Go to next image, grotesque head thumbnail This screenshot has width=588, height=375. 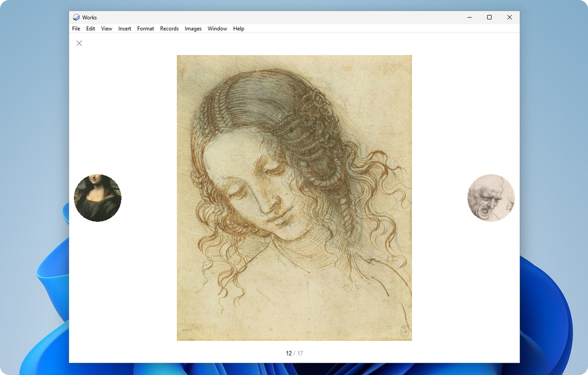point(491,198)
